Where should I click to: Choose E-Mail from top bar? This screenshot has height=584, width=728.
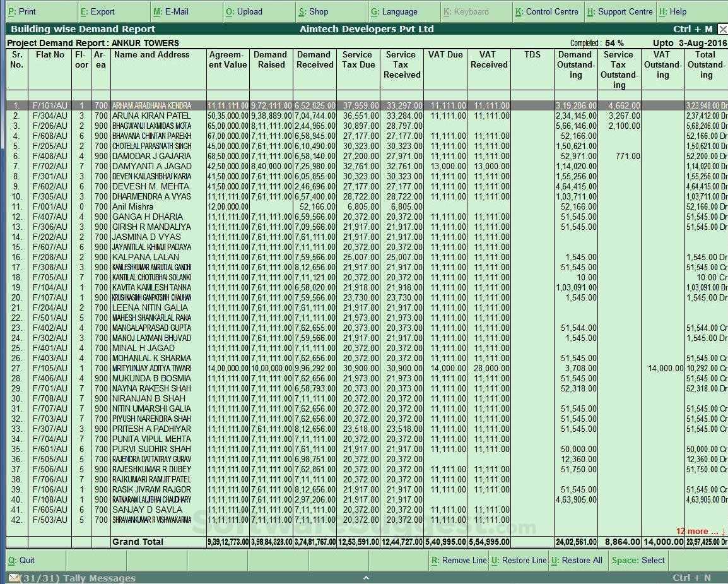point(171,11)
